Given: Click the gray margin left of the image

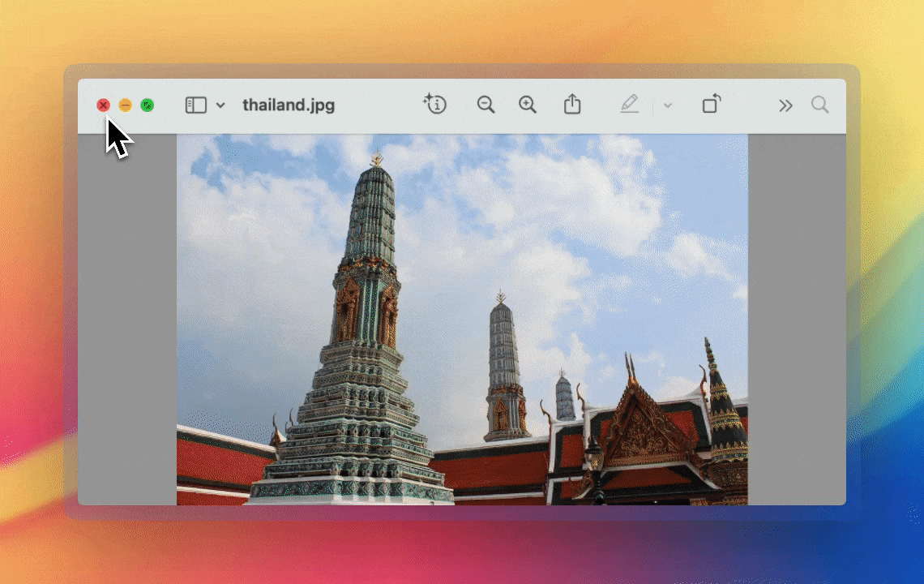Looking at the screenshot, I should click(x=126, y=324).
